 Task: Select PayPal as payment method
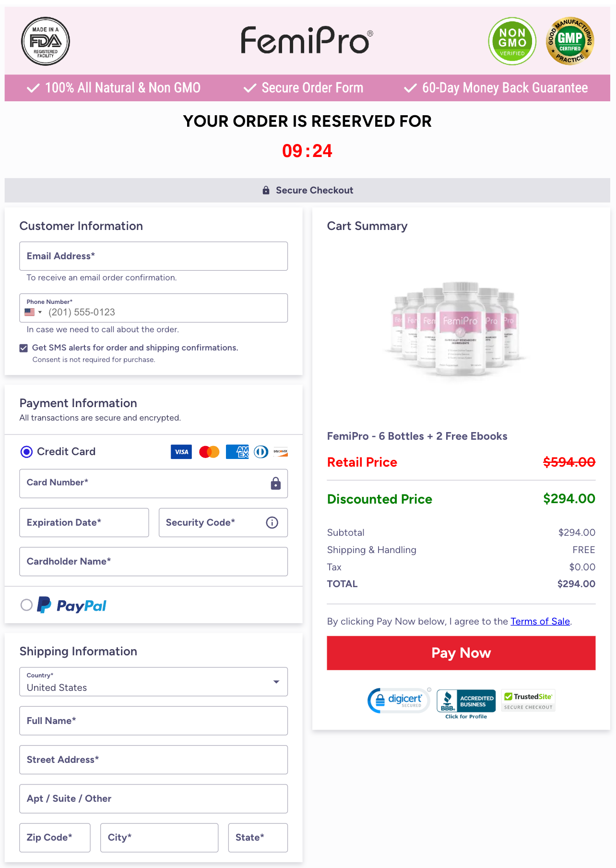27,605
